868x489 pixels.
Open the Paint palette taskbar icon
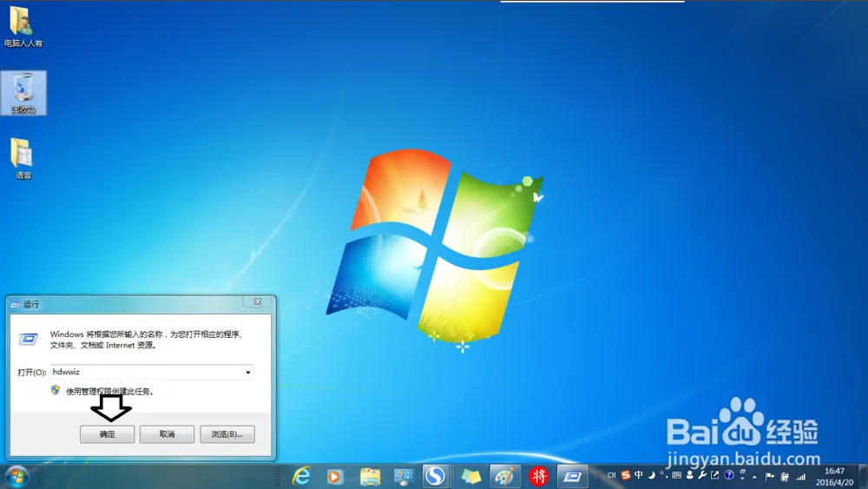[x=503, y=476]
